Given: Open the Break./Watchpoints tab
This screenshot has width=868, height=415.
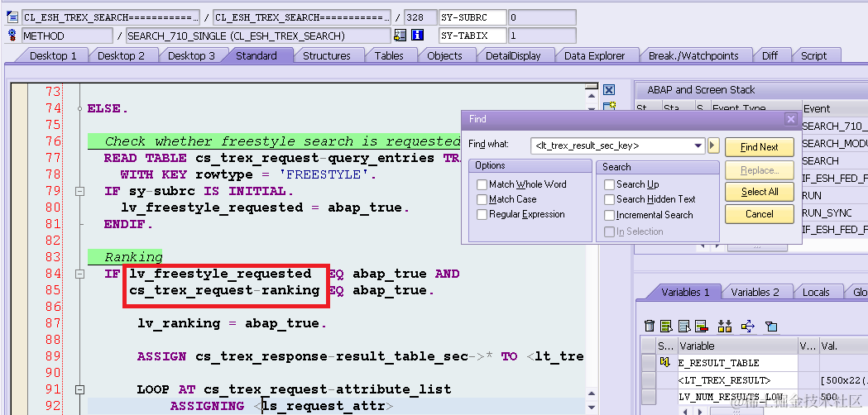Looking at the screenshot, I should 693,55.
